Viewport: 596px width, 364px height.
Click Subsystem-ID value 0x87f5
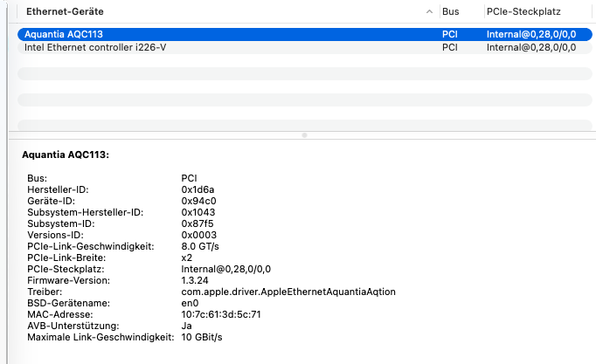(198, 223)
